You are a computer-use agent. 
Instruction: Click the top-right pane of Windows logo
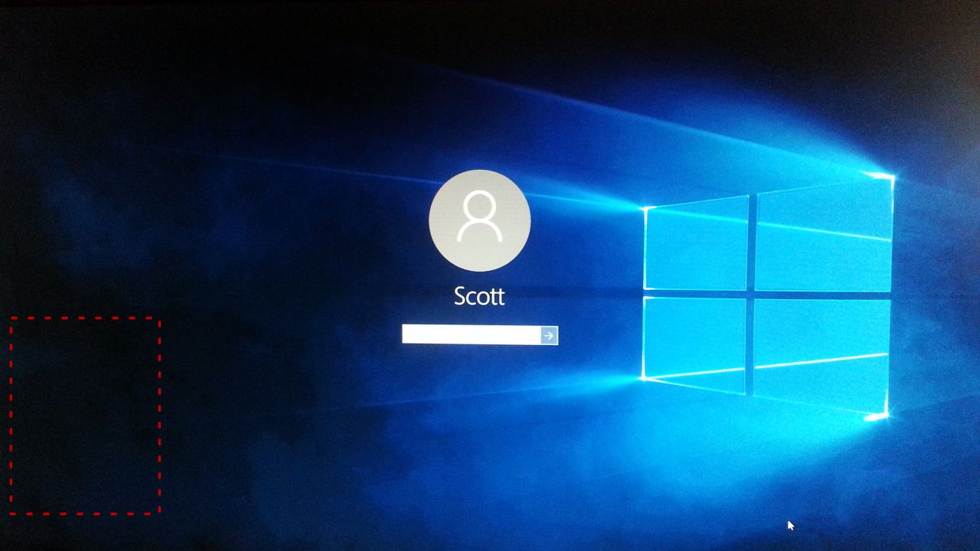point(824,237)
